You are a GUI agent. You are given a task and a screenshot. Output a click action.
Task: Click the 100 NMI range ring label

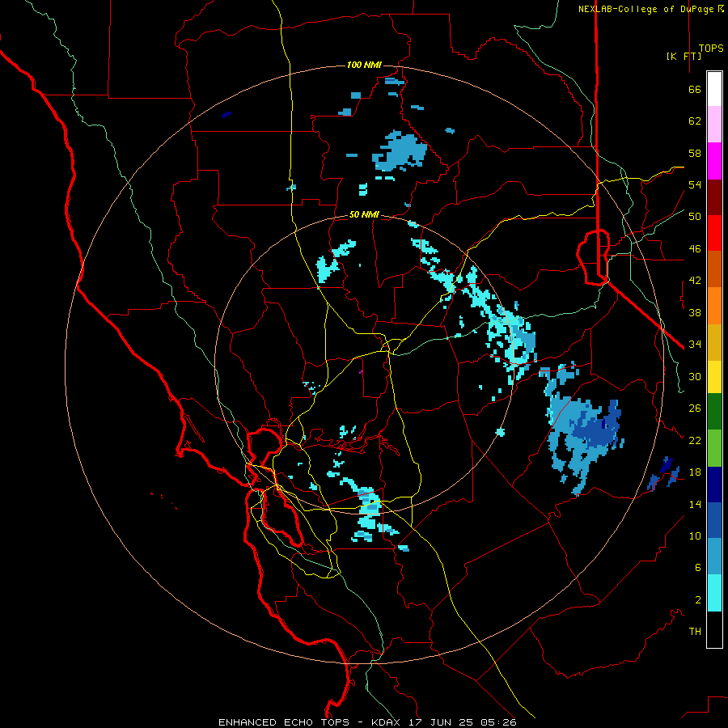(365, 65)
